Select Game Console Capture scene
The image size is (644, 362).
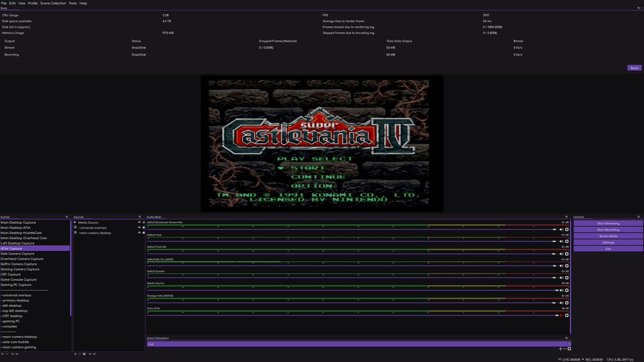[x=35, y=279]
